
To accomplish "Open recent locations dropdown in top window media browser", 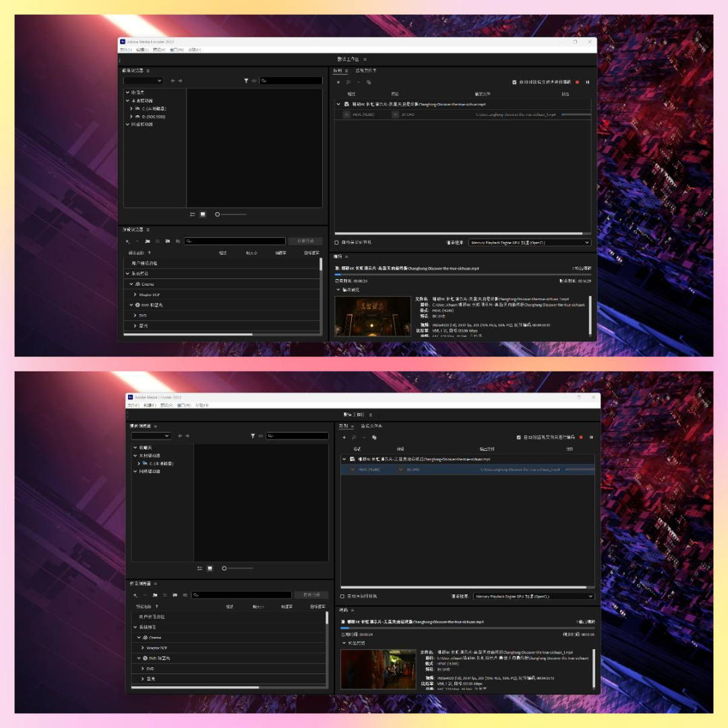I will coord(144,81).
